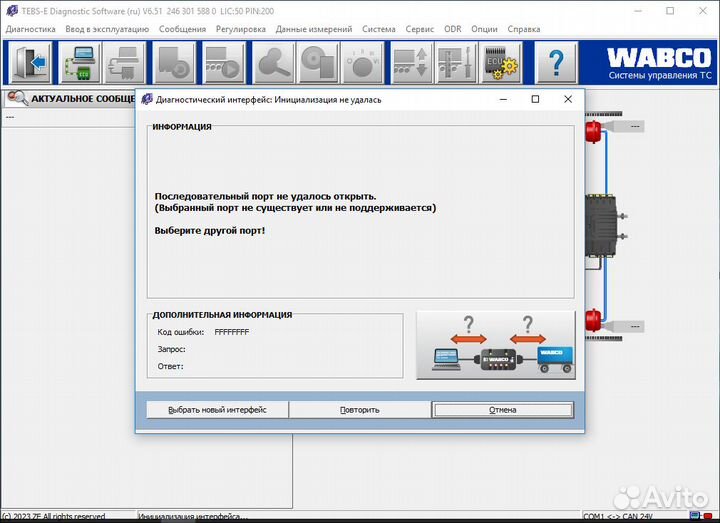This screenshot has width=720, height=523.
Task: Click the Инициализация интерфейса status bar text
Action: (x=192, y=517)
